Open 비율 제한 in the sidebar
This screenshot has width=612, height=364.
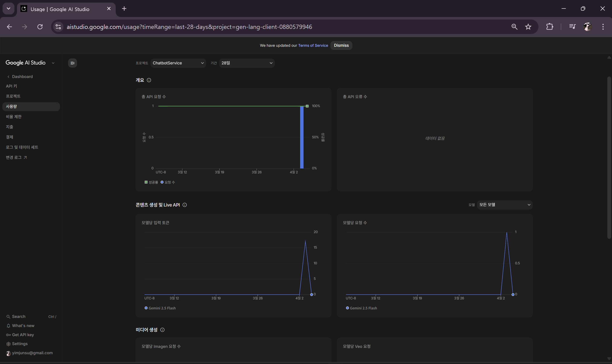click(14, 117)
